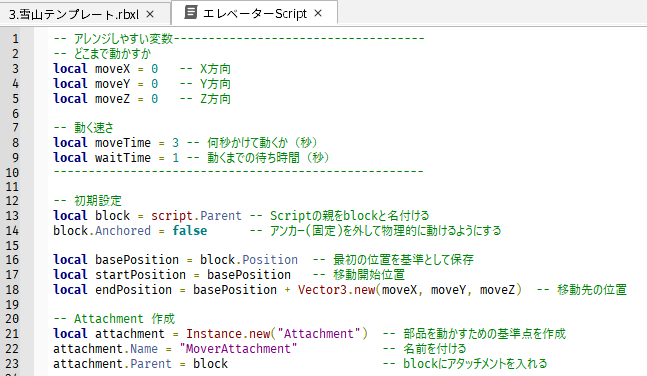This screenshot has width=647, height=376.
Task: Close the エレベーターScript tab
Action: pos(318,14)
